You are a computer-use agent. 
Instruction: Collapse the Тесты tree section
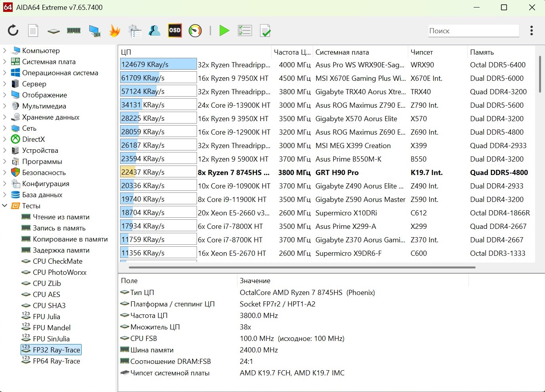click(x=5, y=206)
